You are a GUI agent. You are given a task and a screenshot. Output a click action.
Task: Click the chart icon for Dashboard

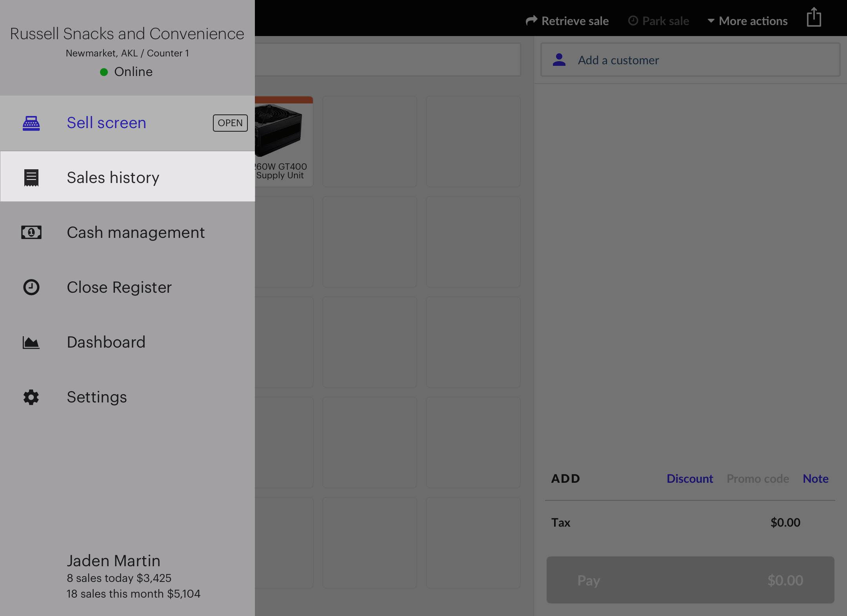coord(31,342)
